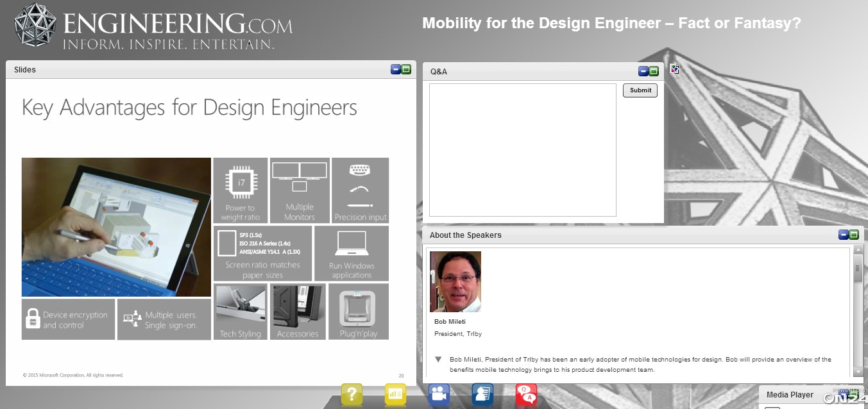868x409 pixels.
Task: Click the "Key Advantages for Design Engineers" heading
Action: pyautogui.click(x=189, y=108)
